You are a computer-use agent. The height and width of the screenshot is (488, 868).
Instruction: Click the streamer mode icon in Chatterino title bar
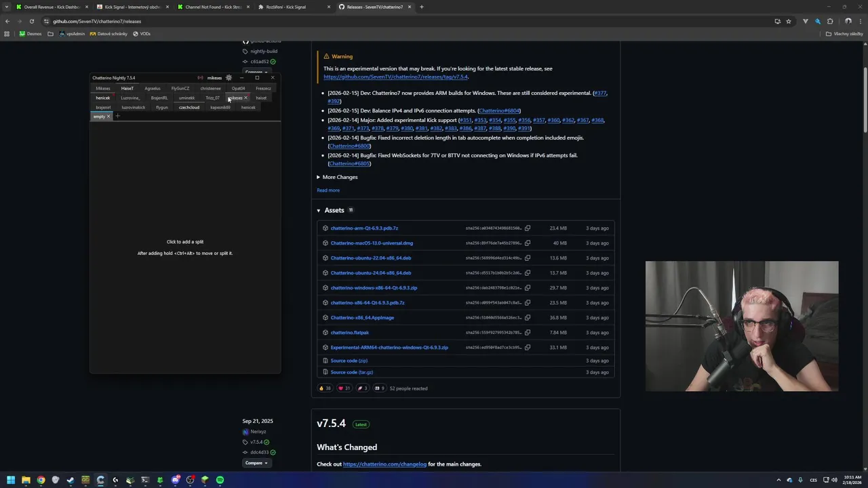[x=201, y=78]
